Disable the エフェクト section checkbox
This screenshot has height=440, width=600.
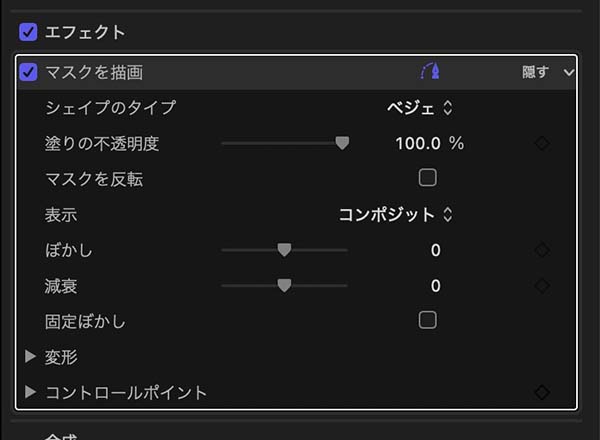pos(28,32)
